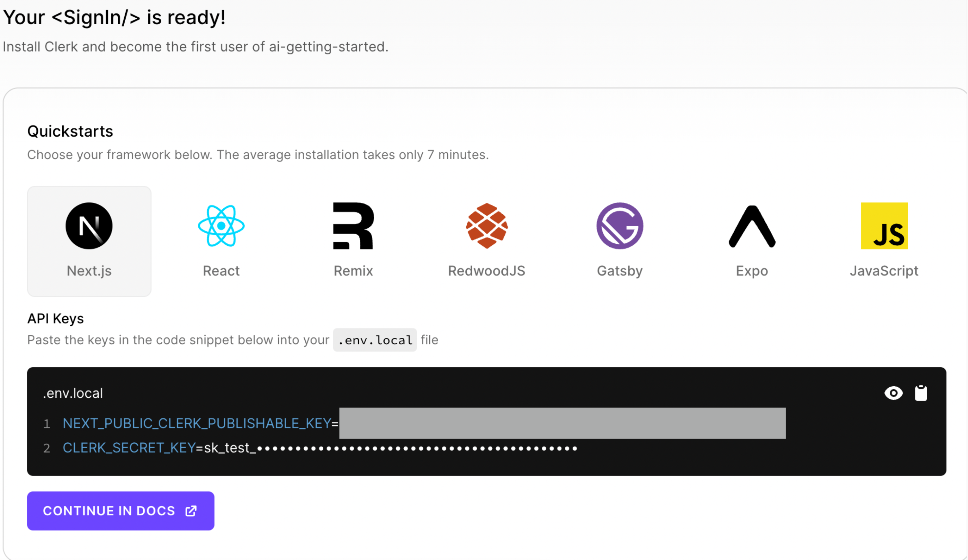Open external link icon on docs button
The height and width of the screenshot is (560, 968).
191,511
